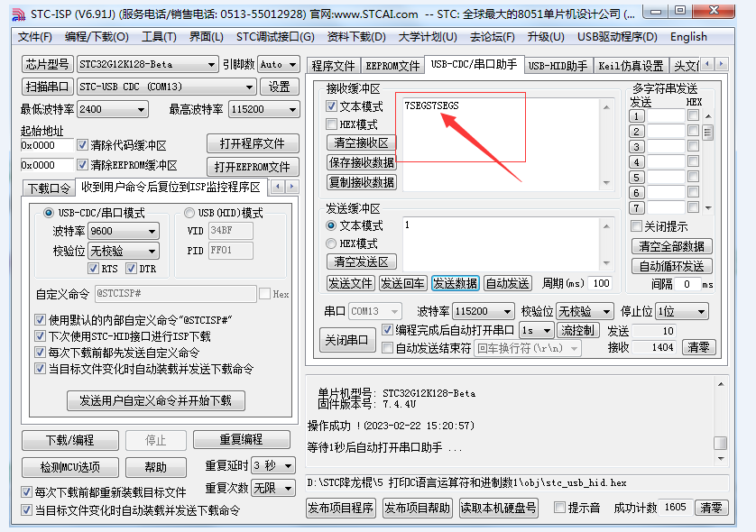
Task: Enable 自动发送结束符 checkbox
Action: (387, 348)
